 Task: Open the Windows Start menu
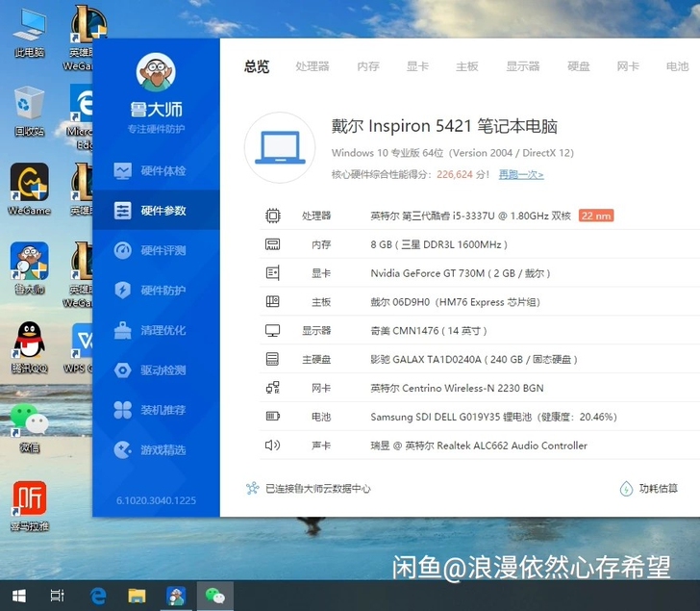tap(19, 596)
